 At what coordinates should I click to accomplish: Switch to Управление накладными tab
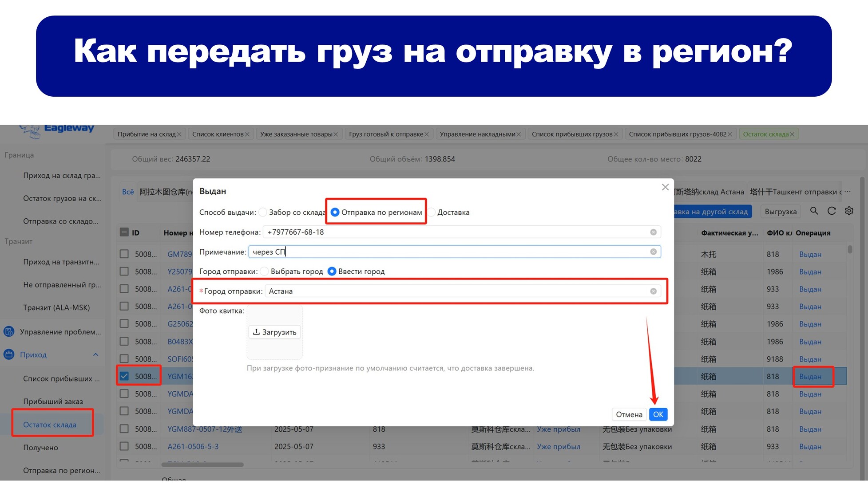pyautogui.click(x=477, y=134)
